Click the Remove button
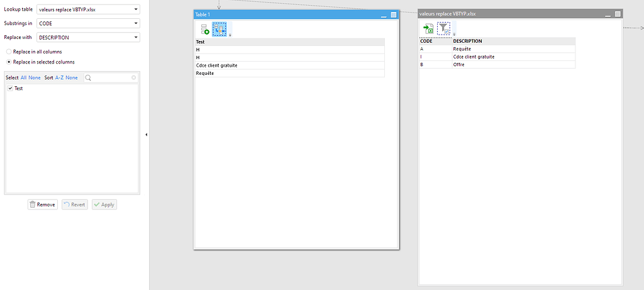The image size is (644, 290). coord(43,204)
